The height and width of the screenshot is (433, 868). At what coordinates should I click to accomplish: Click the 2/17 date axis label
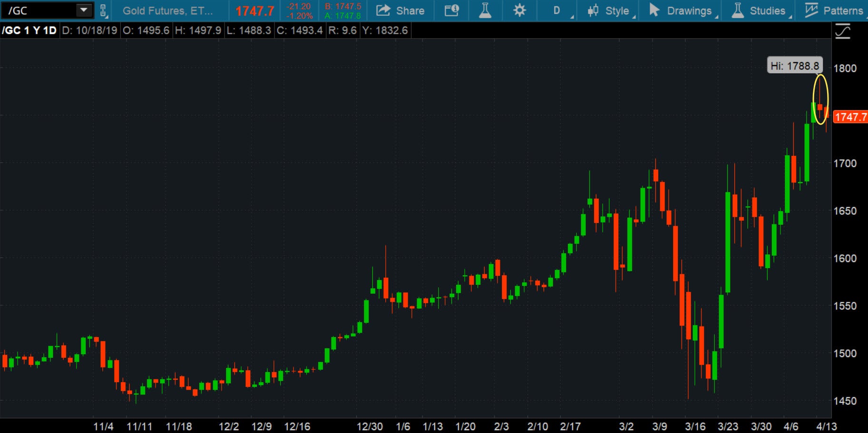pos(570,426)
